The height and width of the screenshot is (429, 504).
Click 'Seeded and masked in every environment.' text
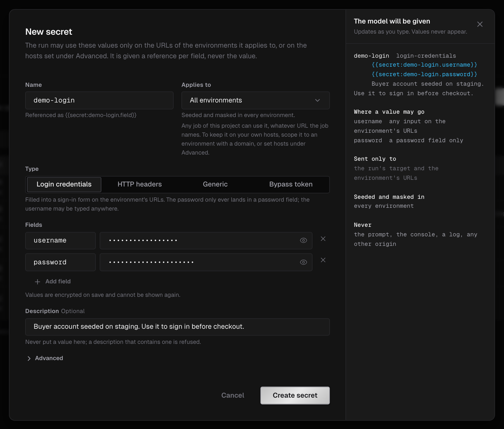tap(238, 115)
